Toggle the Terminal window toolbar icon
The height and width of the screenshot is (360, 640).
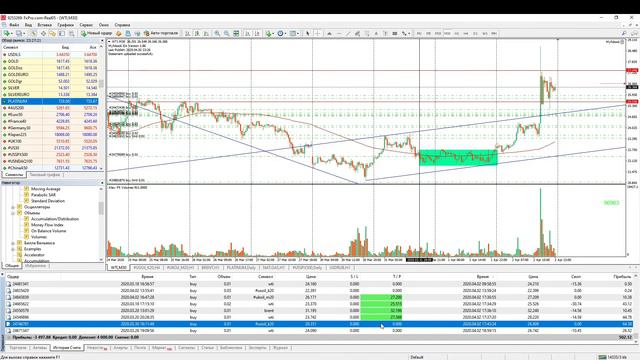coord(62,33)
